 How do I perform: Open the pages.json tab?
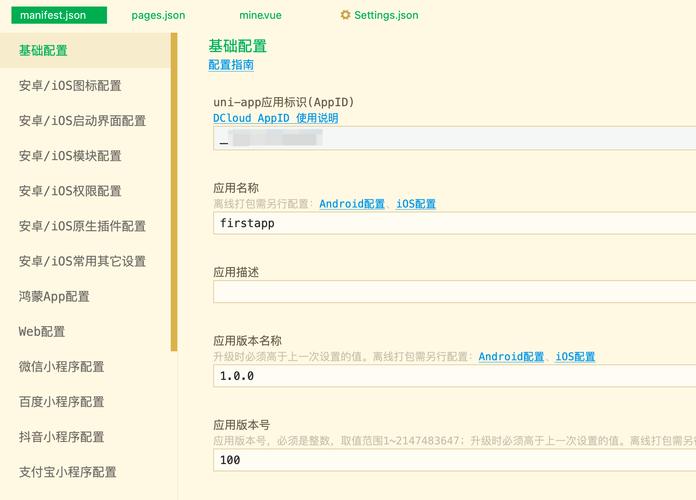(x=158, y=16)
